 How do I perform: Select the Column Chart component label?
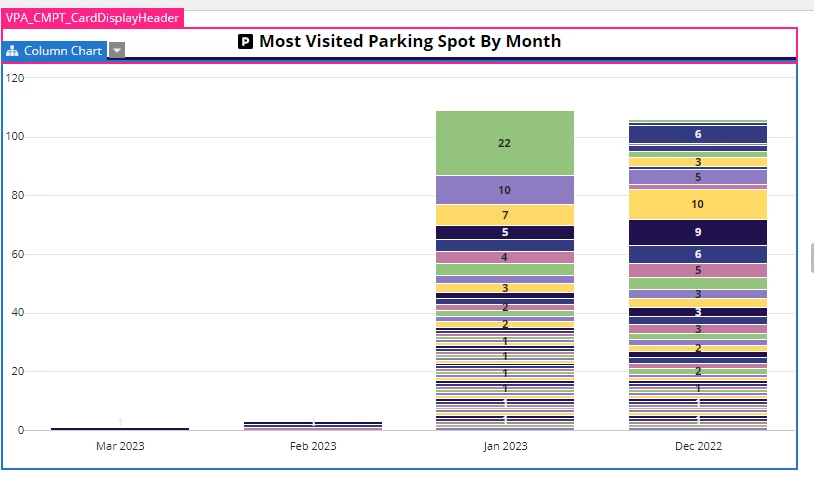(55, 50)
